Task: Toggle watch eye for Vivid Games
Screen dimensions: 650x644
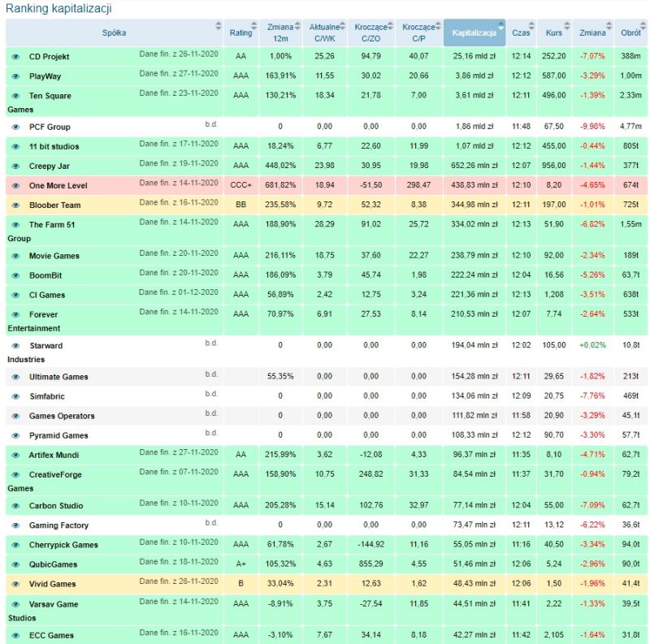Action: pos(15,584)
